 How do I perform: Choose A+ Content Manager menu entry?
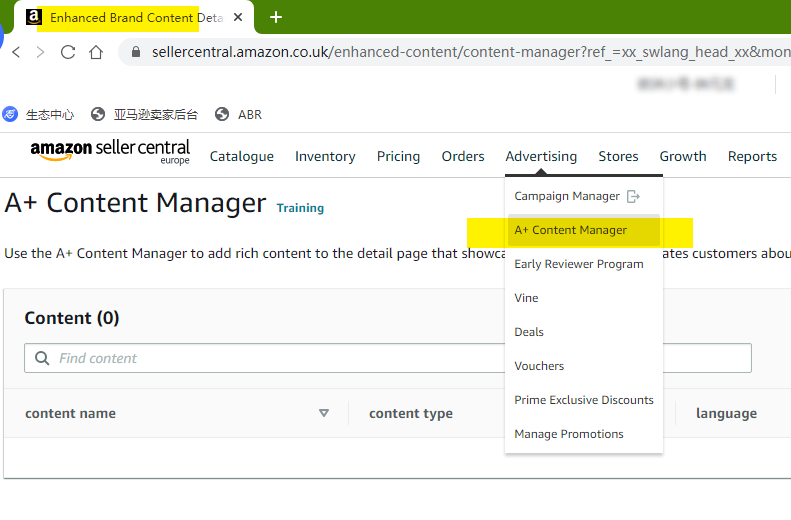(x=584, y=230)
